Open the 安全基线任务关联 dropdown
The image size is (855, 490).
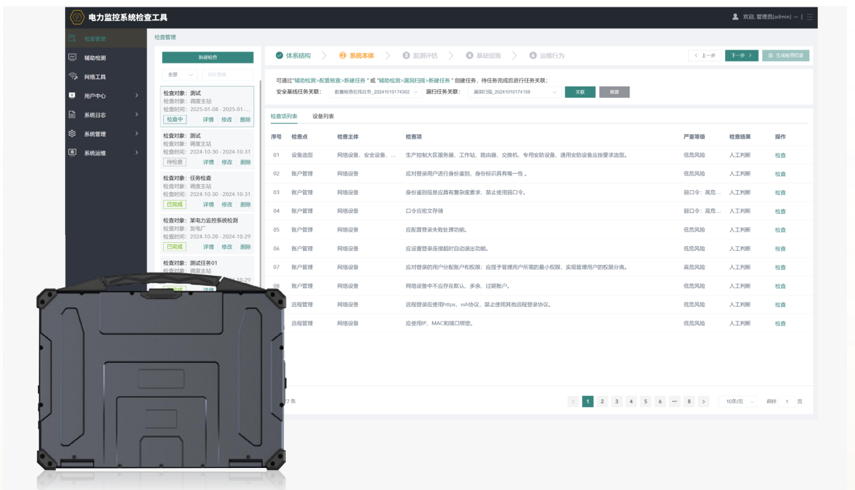pyautogui.click(x=376, y=92)
